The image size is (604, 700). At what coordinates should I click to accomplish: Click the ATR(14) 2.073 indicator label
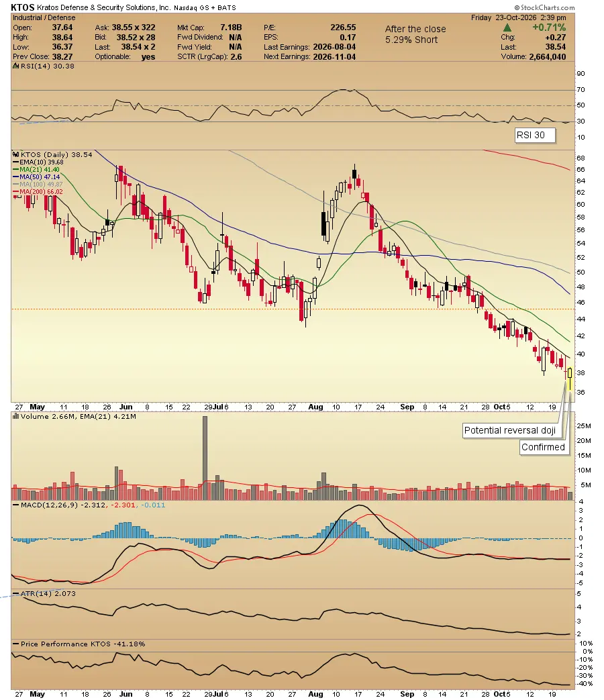click(x=45, y=594)
